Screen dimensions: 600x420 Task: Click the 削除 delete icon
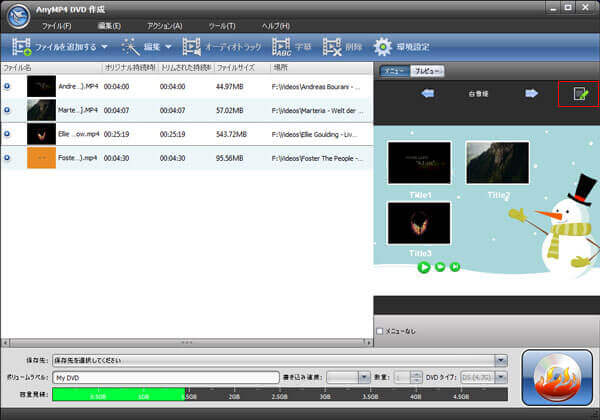pos(333,46)
